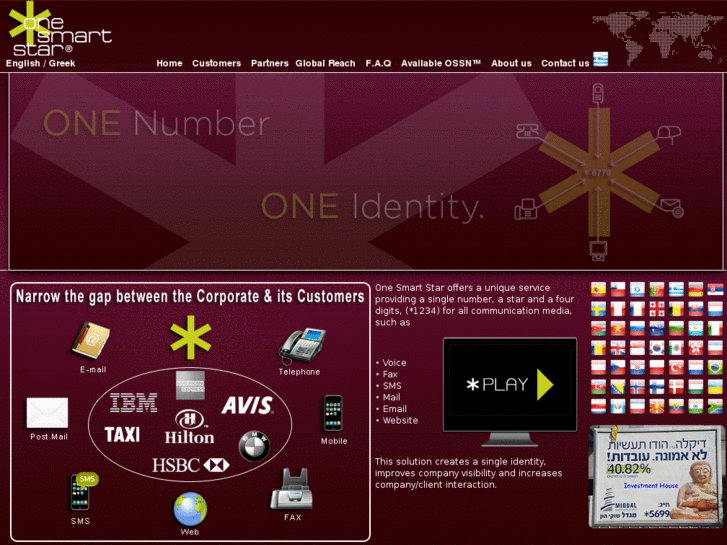Viewport: 727px width, 545px height.
Task: Open the Hebrew billboard photo thumbnail
Action: pyautogui.click(x=657, y=476)
